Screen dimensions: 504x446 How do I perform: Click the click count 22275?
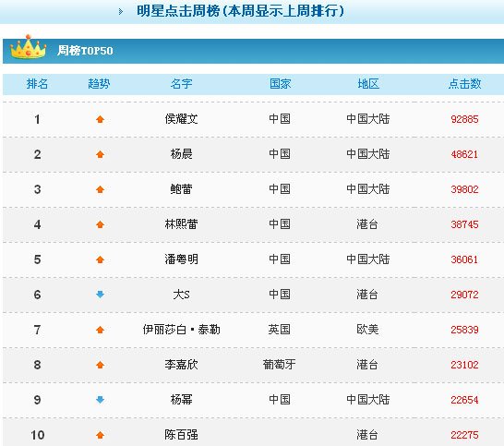464,435
